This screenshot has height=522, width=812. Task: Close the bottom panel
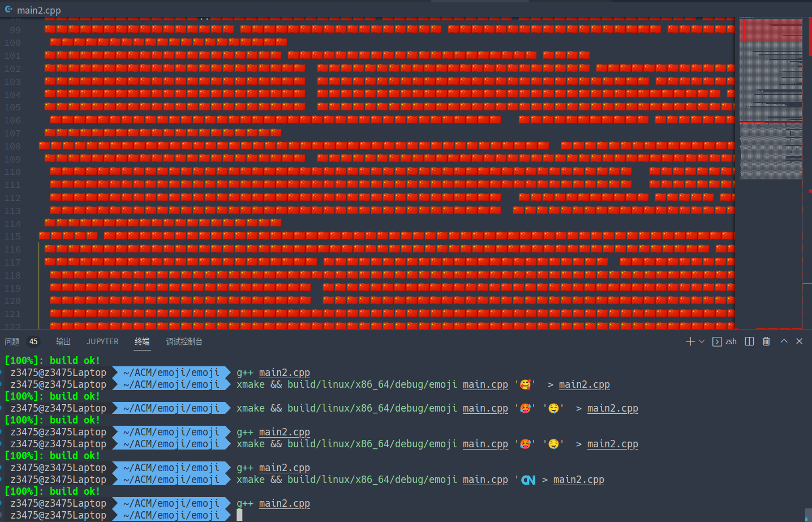pyautogui.click(x=799, y=341)
